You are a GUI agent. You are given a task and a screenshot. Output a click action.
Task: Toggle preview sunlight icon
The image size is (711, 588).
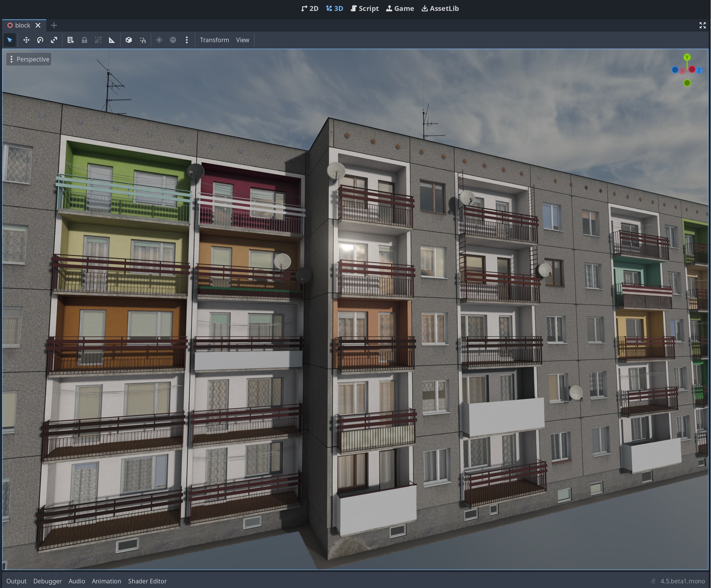159,40
